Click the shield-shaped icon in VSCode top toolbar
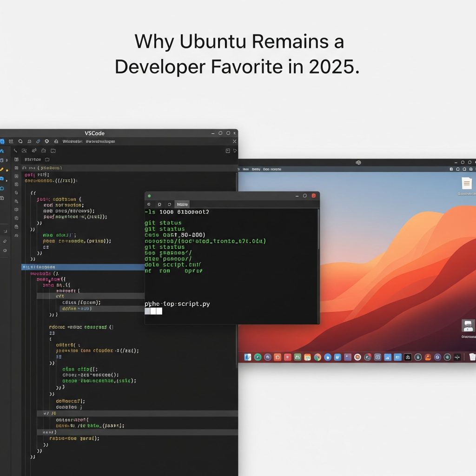 (47, 141)
